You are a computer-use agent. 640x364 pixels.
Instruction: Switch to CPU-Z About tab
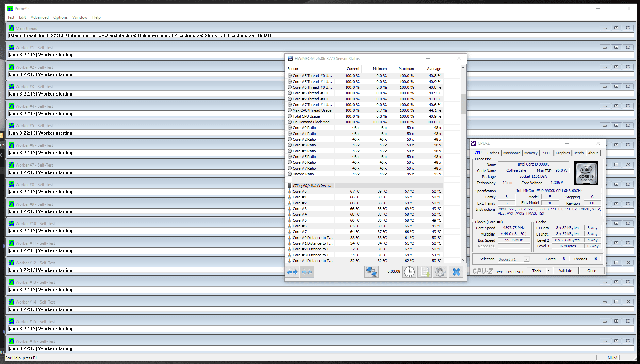tap(593, 153)
